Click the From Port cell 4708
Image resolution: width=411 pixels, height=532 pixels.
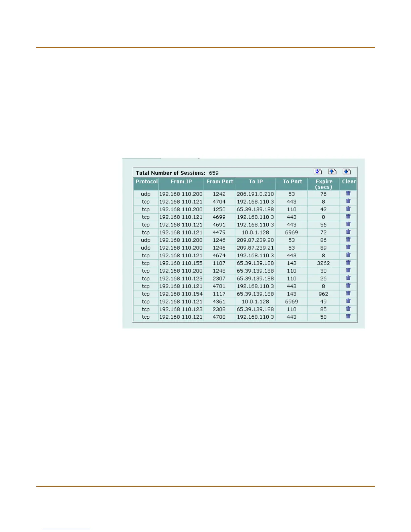(219, 317)
